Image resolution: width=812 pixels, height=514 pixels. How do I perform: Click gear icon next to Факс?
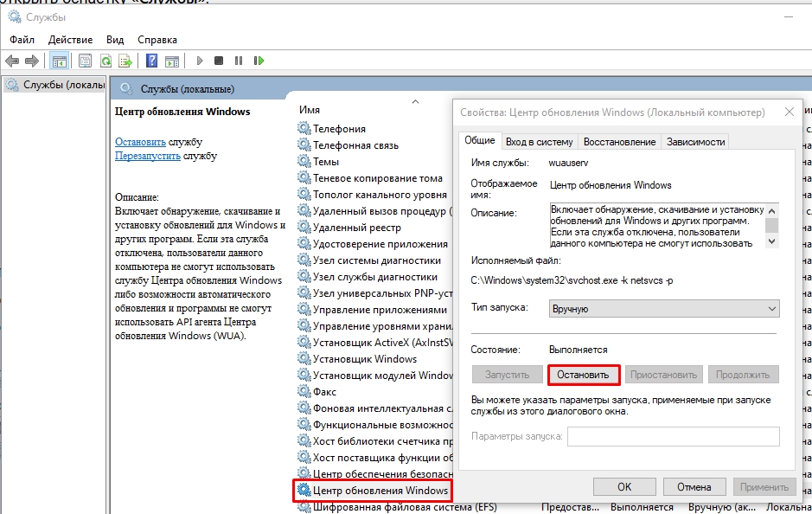tap(304, 391)
